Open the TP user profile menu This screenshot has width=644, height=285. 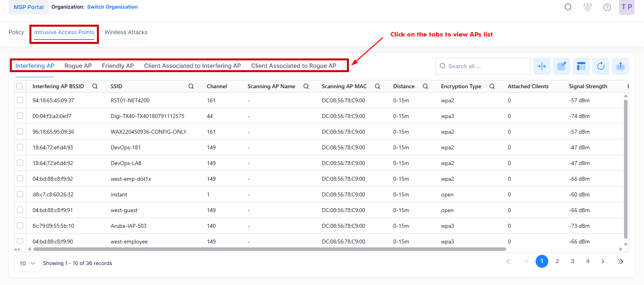click(627, 7)
